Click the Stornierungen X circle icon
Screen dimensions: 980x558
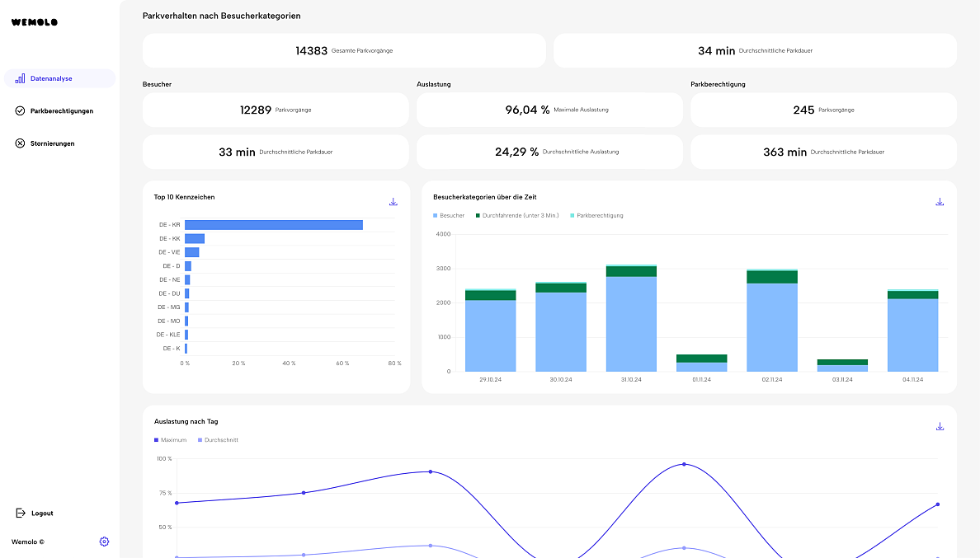[x=20, y=143]
